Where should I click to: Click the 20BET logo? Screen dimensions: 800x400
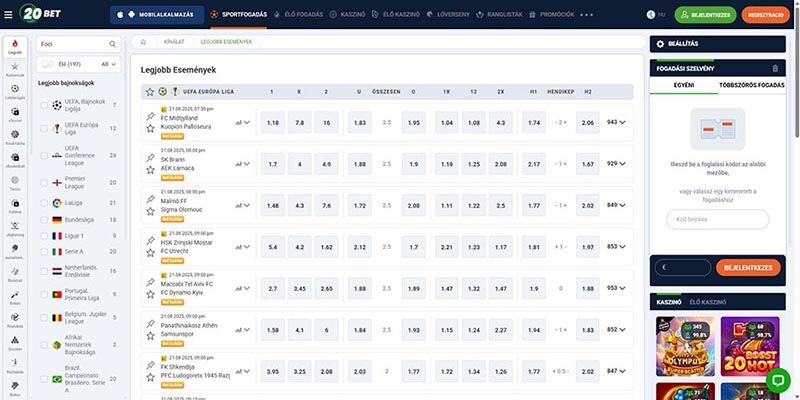pos(40,13)
